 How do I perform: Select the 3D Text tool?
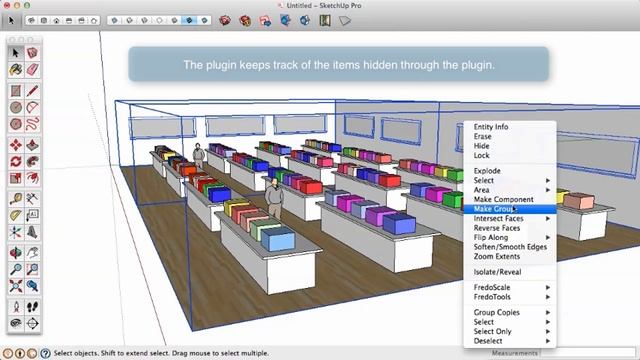(x=32, y=232)
